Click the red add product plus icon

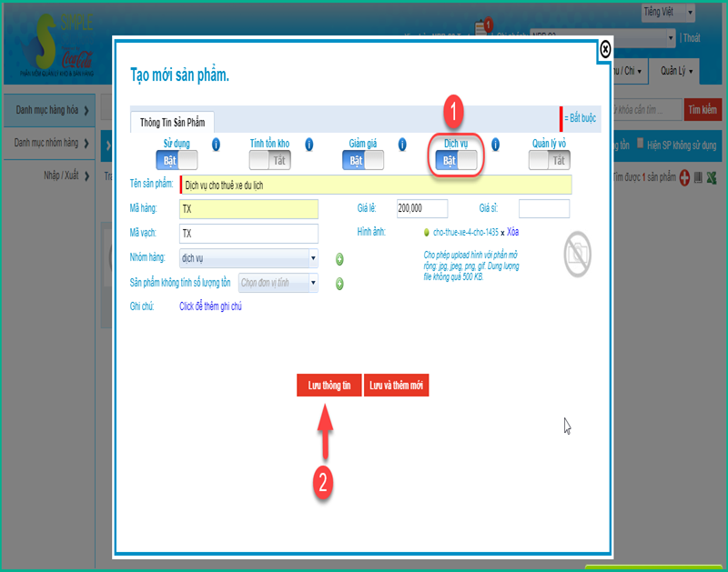[683, 176]
